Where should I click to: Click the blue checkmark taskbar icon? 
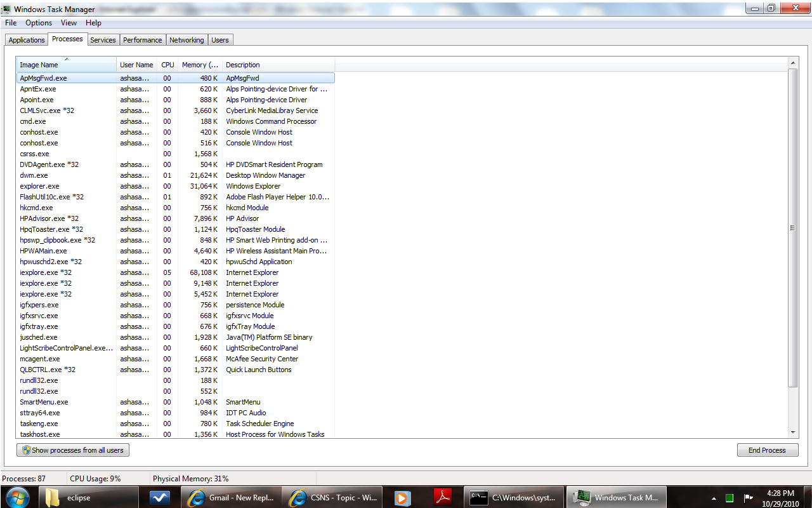pyautogui.click(x=160, y=498)
